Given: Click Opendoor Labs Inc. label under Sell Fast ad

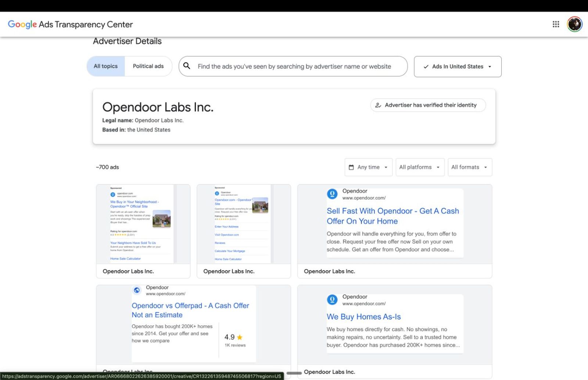Looking at the screenshot, I should (329, 271).
